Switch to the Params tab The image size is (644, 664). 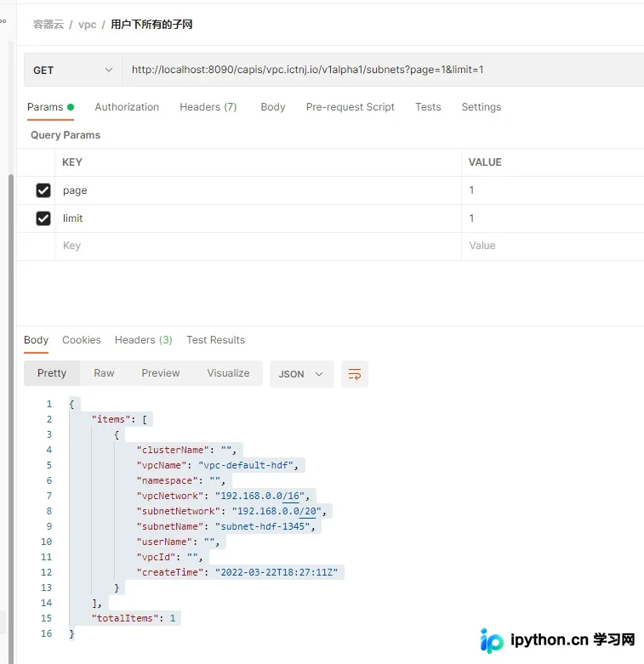pyautogui.click(x=50, y=107)
